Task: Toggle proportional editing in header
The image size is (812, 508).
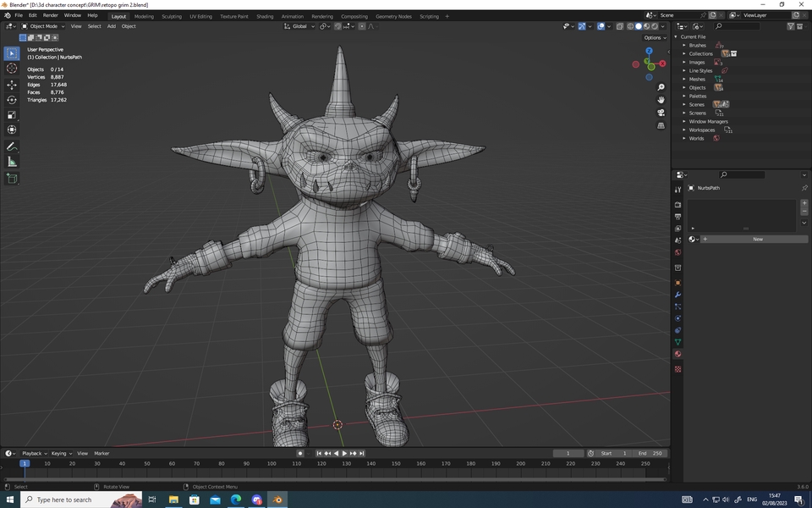Action: [362, 26]
